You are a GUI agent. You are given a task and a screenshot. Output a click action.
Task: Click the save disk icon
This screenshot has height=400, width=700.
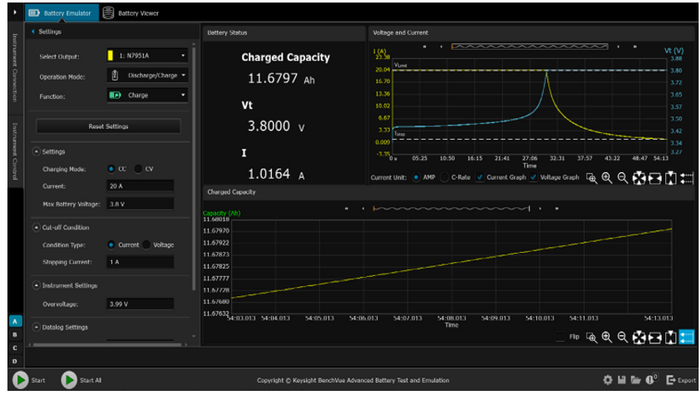click(622, 380)
